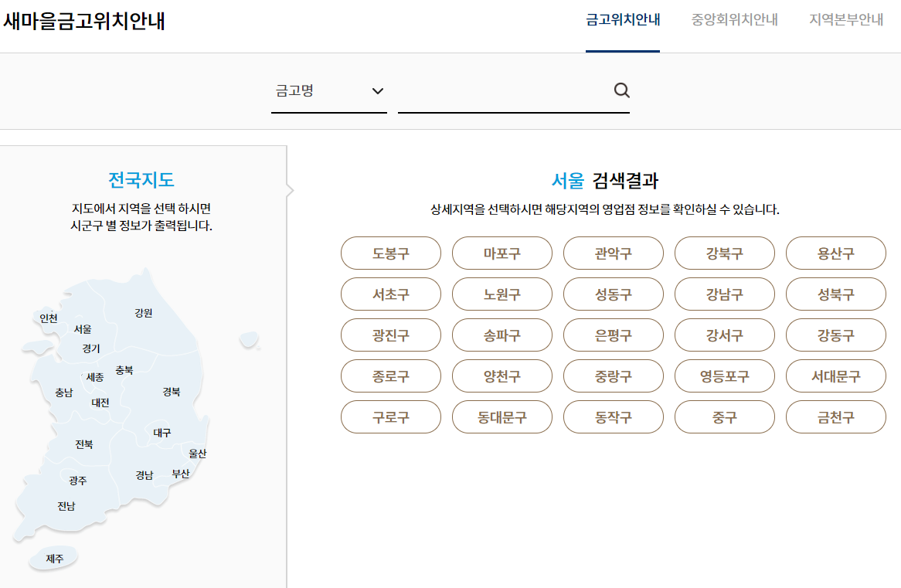Select the 마포구 district button
The width and height of the screenshot is (901, 588).
pos(502,253)
